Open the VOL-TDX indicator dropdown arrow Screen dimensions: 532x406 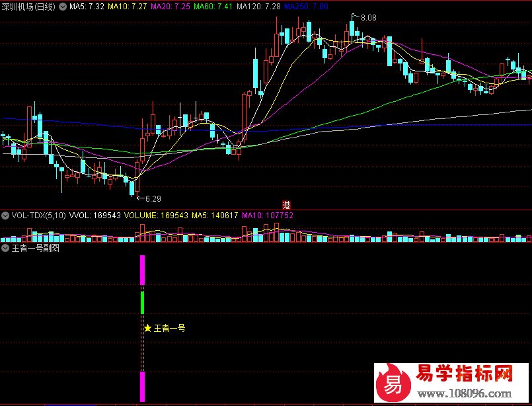point(5,216)
